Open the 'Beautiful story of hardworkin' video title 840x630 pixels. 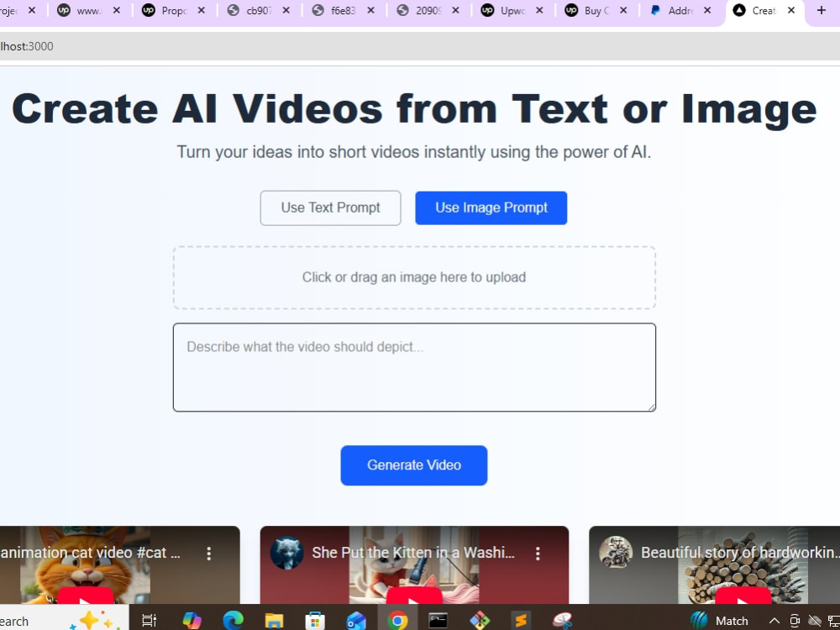click(x=740, y=553)
